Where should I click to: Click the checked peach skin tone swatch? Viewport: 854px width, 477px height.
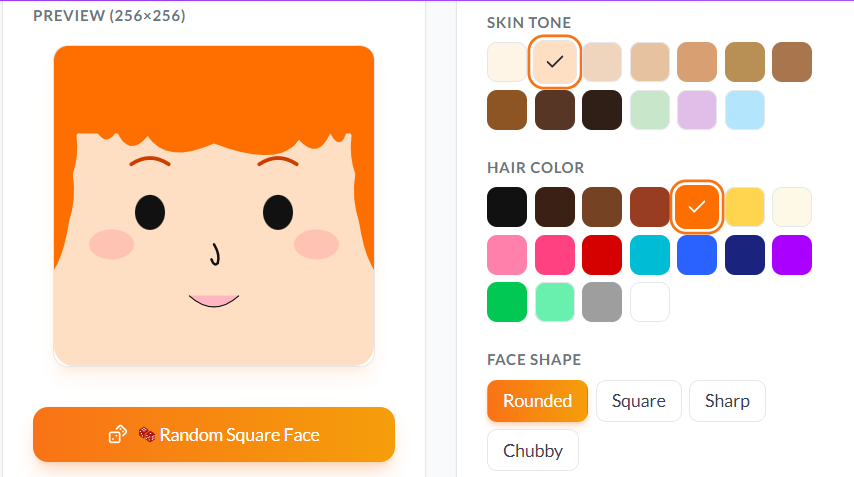coord(554,62)
